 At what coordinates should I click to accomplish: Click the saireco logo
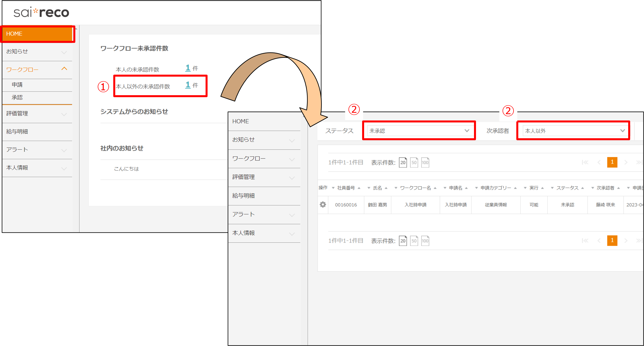click(41, 12)
